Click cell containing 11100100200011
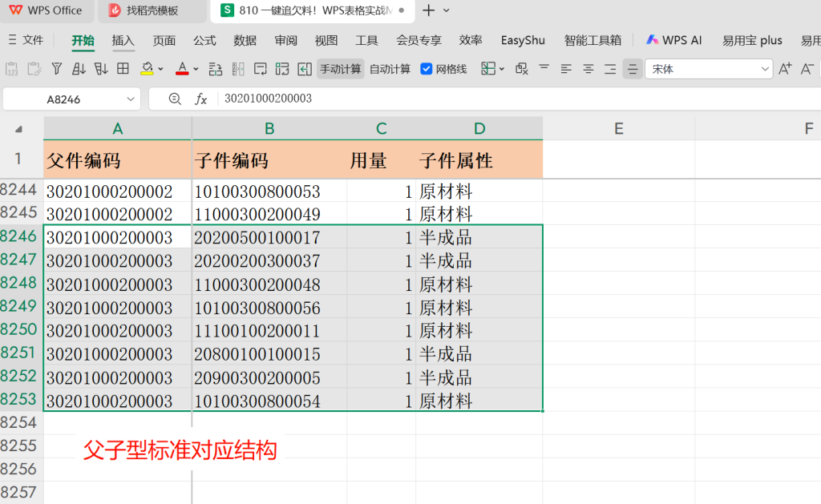Image resolution: width=821 pixels, height=504 pixels. tap(269, 331)
